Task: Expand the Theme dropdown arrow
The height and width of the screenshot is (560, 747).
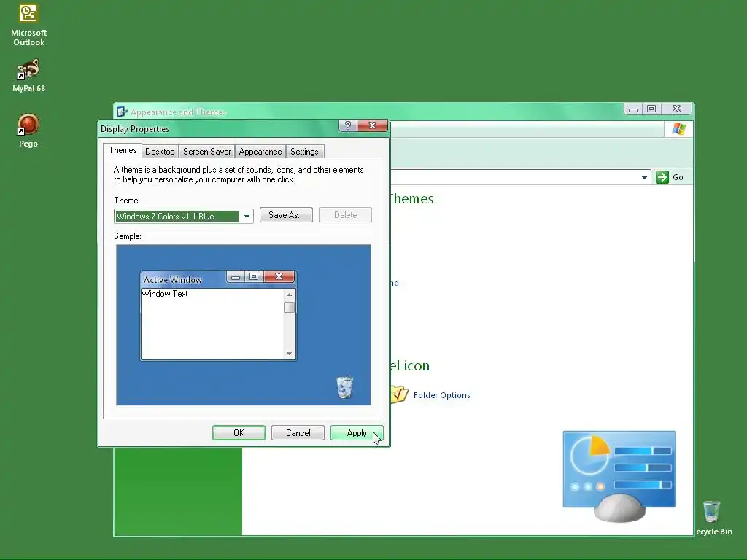Action: click(247, 216)
